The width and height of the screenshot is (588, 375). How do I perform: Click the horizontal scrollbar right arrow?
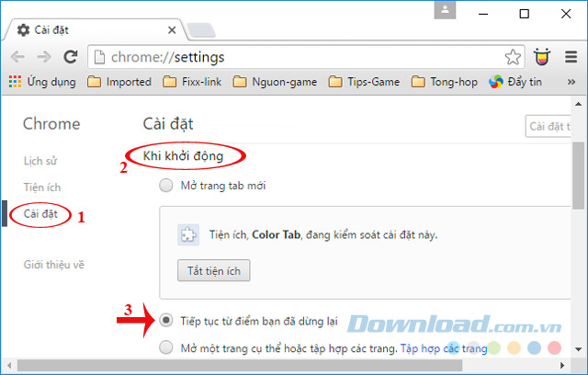click(562, 365)
